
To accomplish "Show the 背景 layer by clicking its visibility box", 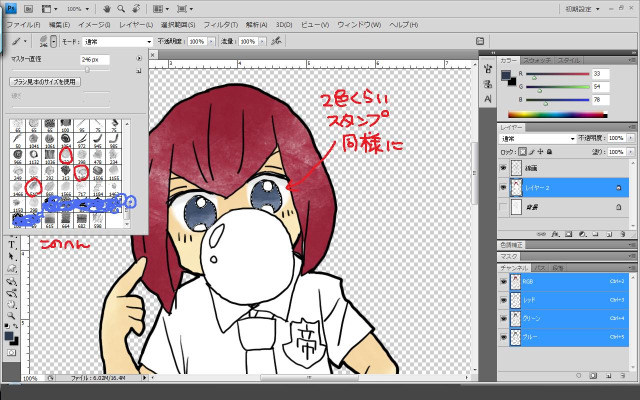I will coord(504,207).
